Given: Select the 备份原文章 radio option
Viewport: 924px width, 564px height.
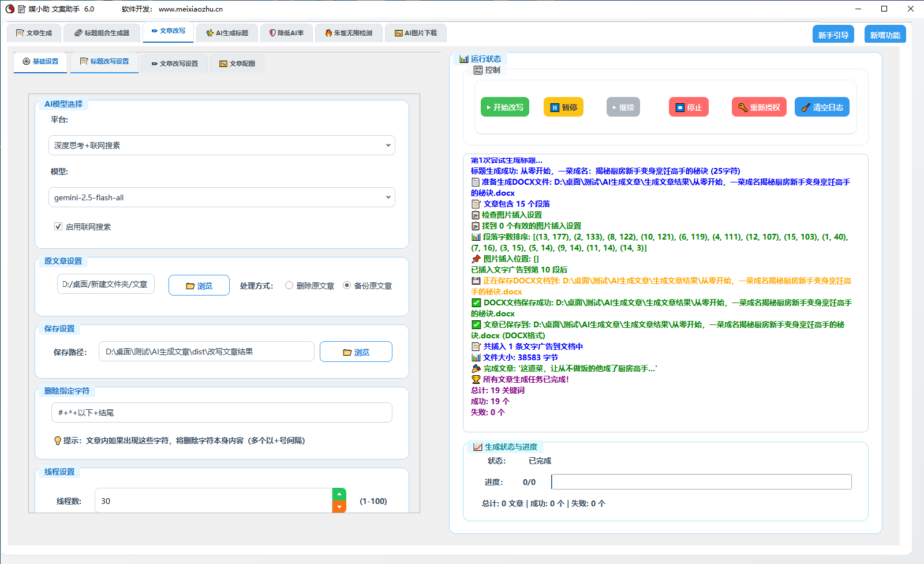Looking at the screenshot, I should click(346, 285).
